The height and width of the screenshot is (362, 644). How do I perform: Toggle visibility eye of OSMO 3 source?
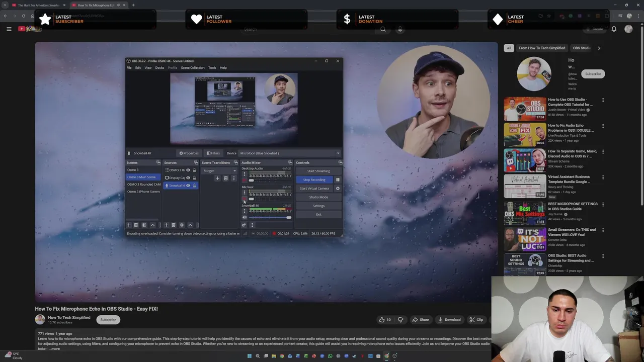point(188,170)
